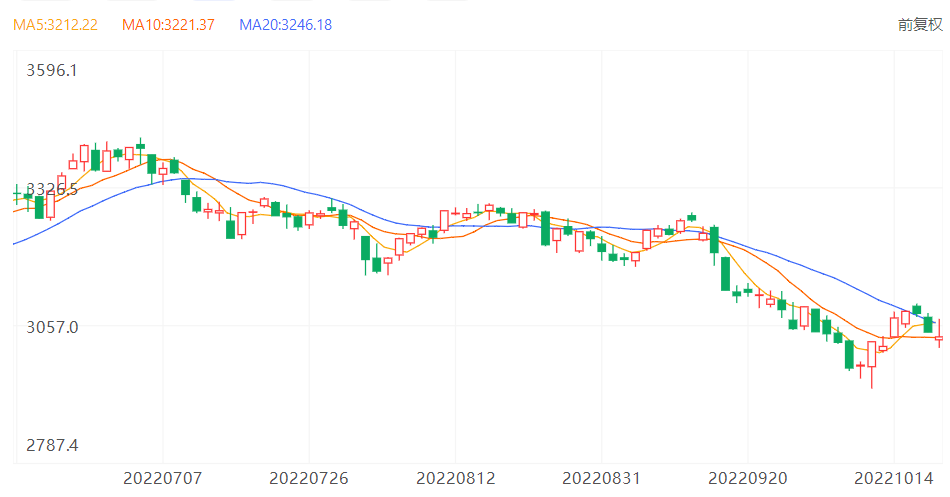Click the 3596.1 price axis label
Screen dimensions: 950x497
[52, 70]
